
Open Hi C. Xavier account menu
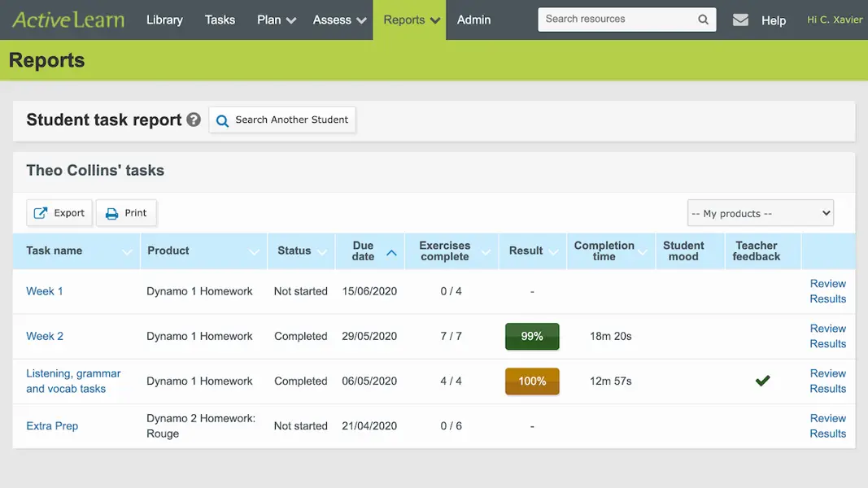pyautogui.click(x=834, y=20)
